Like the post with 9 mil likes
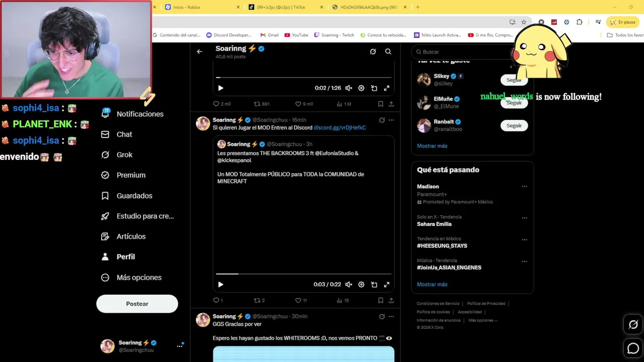The image size is (644, 362). click(x=304, y=104)
